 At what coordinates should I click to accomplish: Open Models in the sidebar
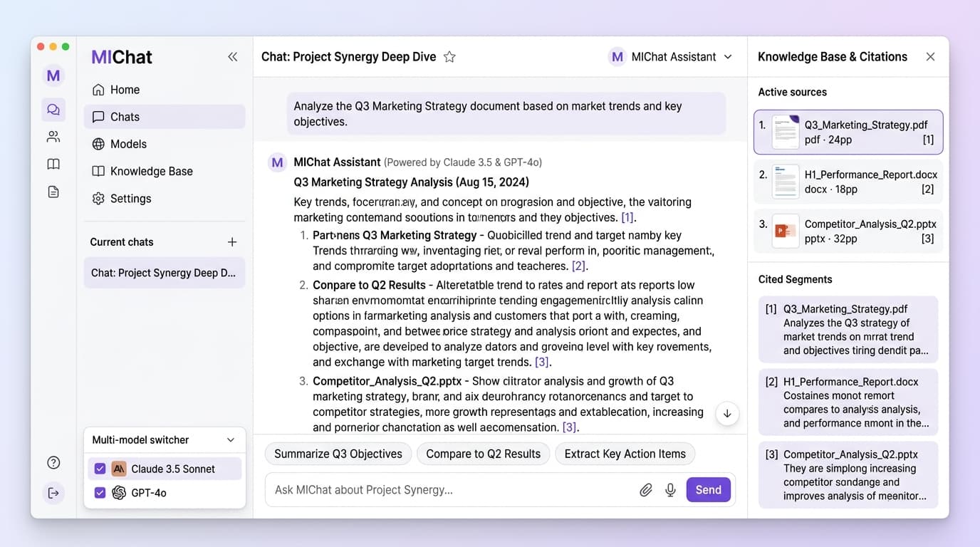(165, 144)
